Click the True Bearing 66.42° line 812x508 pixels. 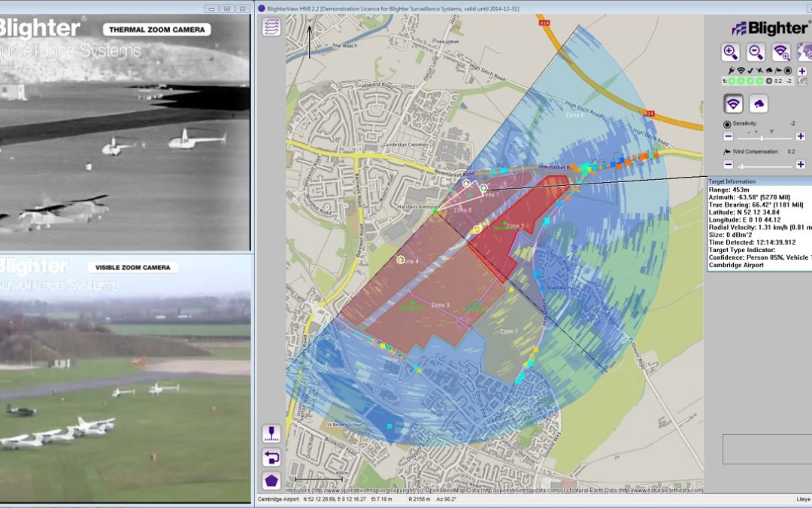(x=756, y=205)
